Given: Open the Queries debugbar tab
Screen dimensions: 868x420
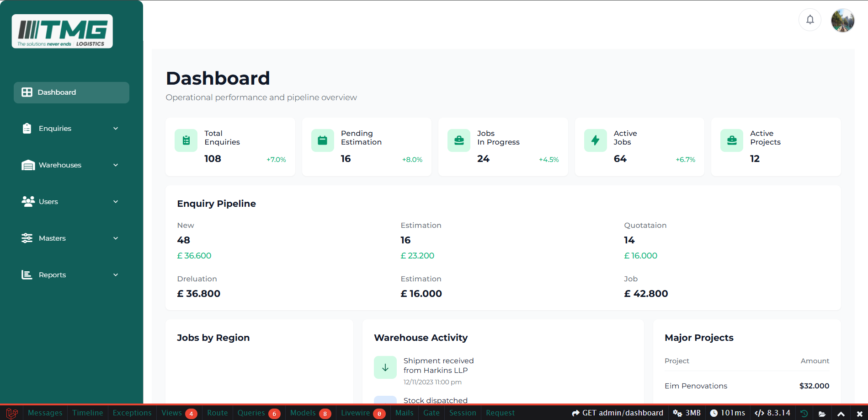Looking at the screenshot, I should 258,413.
